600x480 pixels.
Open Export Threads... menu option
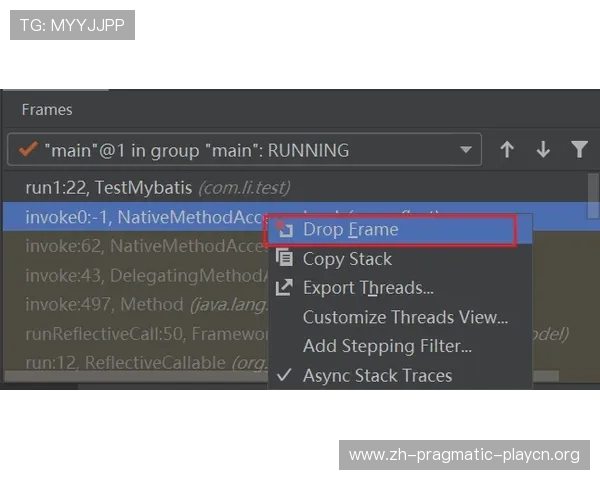coord(400,288)
